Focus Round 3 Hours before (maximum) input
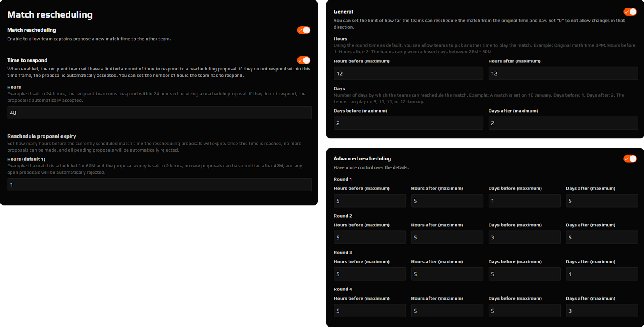This screenshot has width=644, height=327. [x=369, y=274]
